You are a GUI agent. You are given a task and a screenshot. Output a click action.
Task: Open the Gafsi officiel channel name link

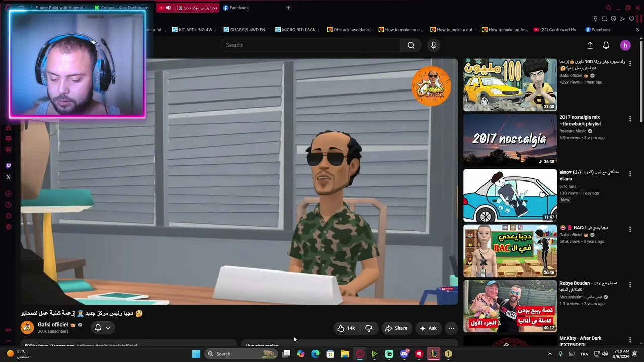[x=53, y=325]
